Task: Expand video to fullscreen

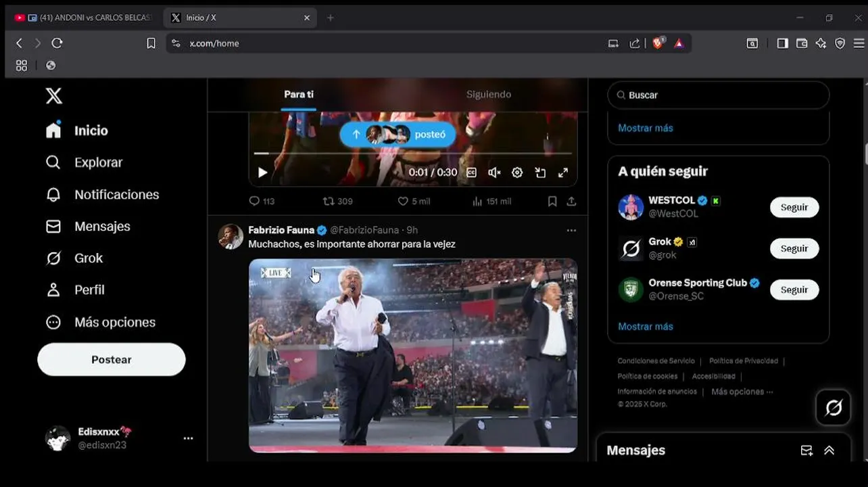Action: point(563,172)
